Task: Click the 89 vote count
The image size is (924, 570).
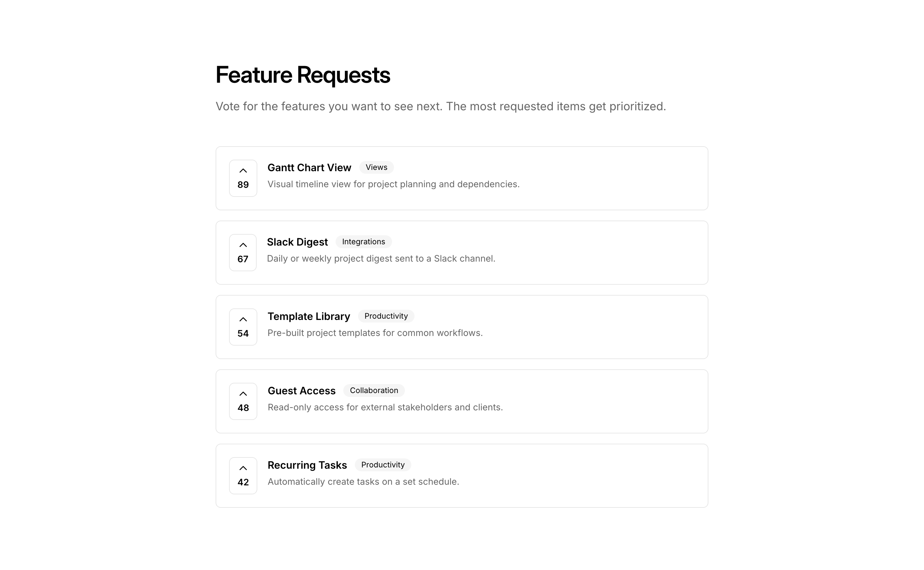Action: tap(243, 185)
